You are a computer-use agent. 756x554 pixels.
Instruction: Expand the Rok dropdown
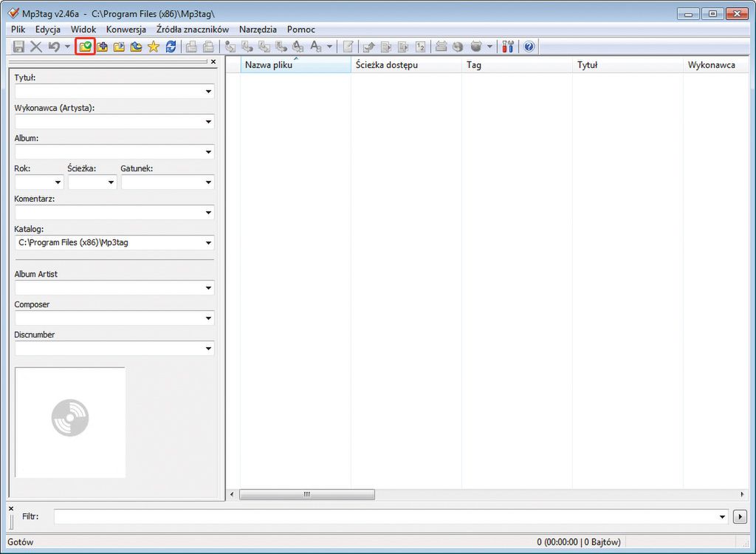(x=58, y=182)
